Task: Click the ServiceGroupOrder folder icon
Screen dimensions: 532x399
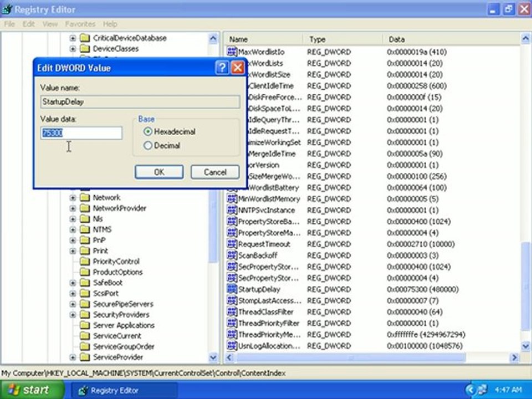Action: [x=85, y=346]
